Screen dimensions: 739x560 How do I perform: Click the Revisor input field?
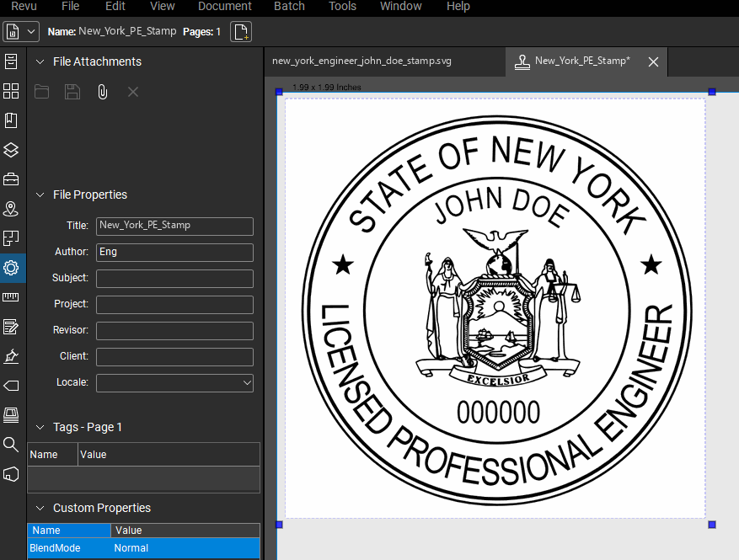(175, 331)
